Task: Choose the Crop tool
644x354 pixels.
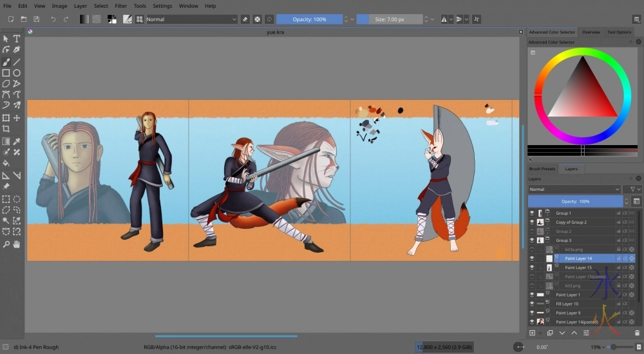Action: (6, 130)
